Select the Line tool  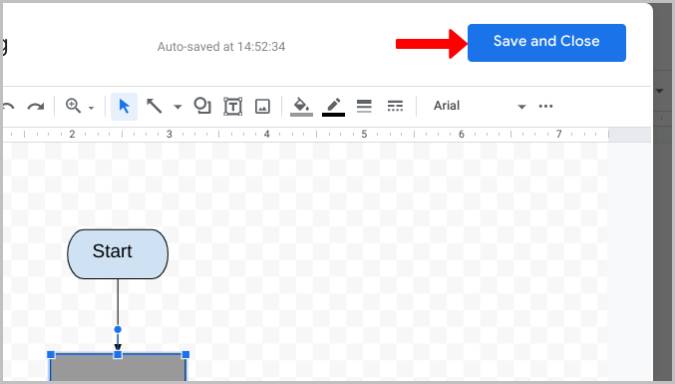tap(154, 106)
